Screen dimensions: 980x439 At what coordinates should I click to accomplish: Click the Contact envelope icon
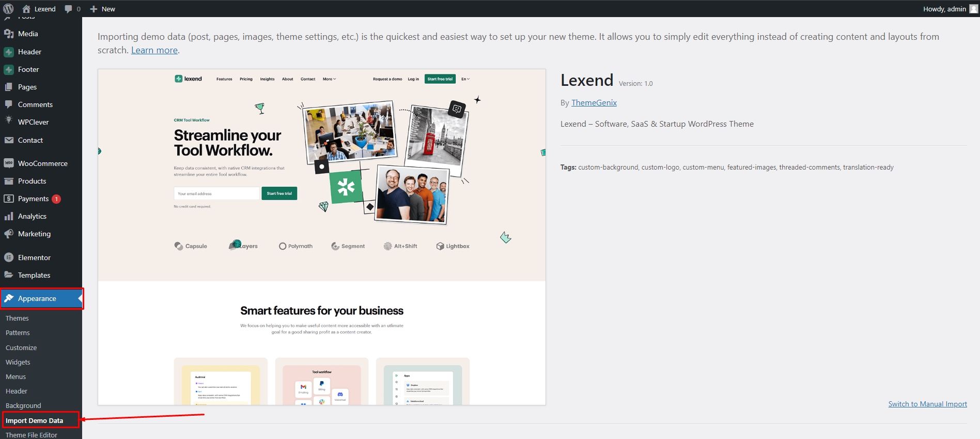pyautogui.click(x=9, y=140)
